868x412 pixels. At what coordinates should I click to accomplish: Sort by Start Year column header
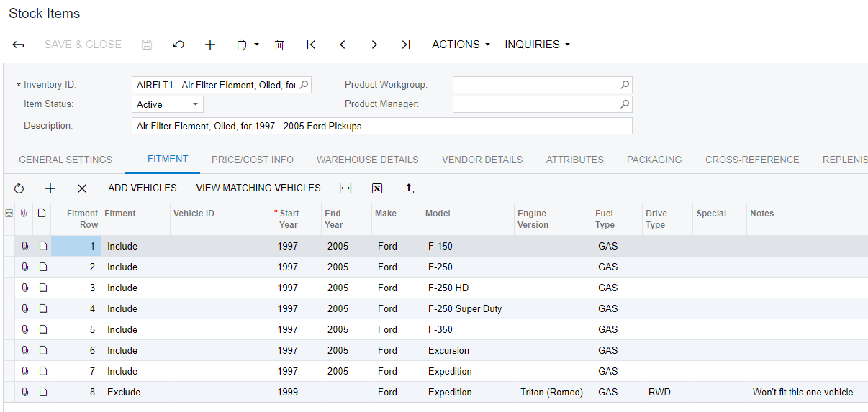pyautogui.click(x=296, y=219)
